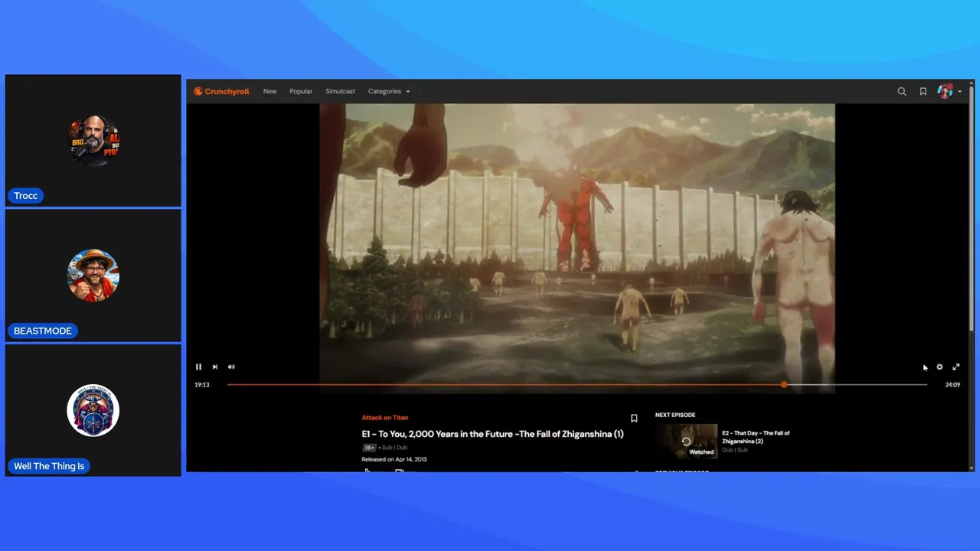
Task: Enter fullscreen mode
Action: 955,367
